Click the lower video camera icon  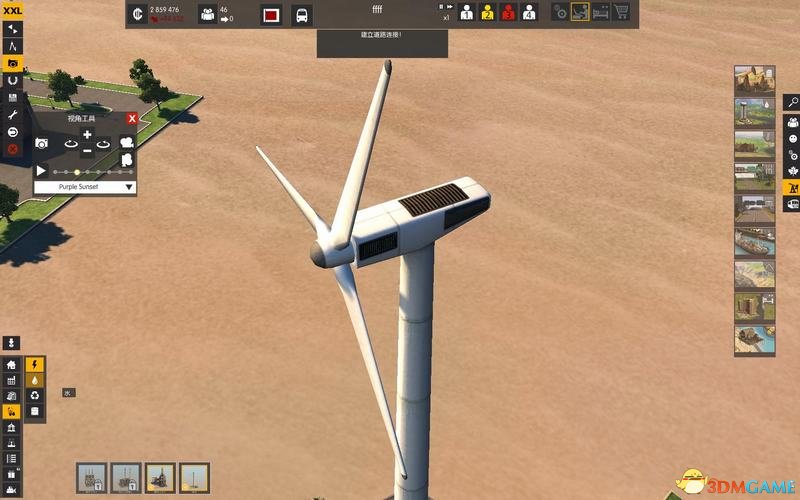pyautogui.click(x=127, y=160)
